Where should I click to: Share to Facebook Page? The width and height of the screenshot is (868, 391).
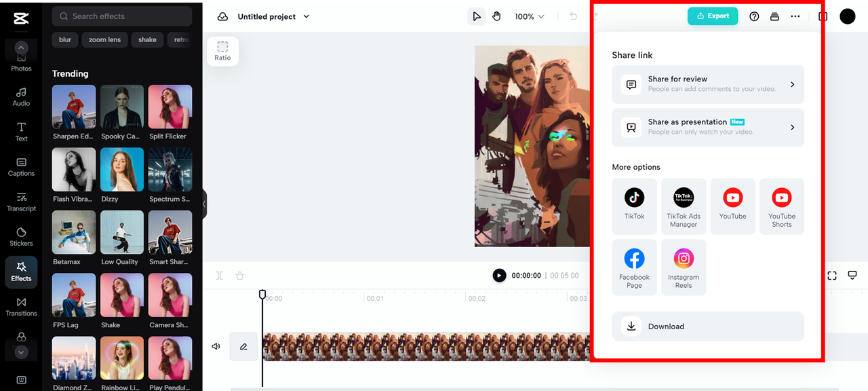coord(635,267)
